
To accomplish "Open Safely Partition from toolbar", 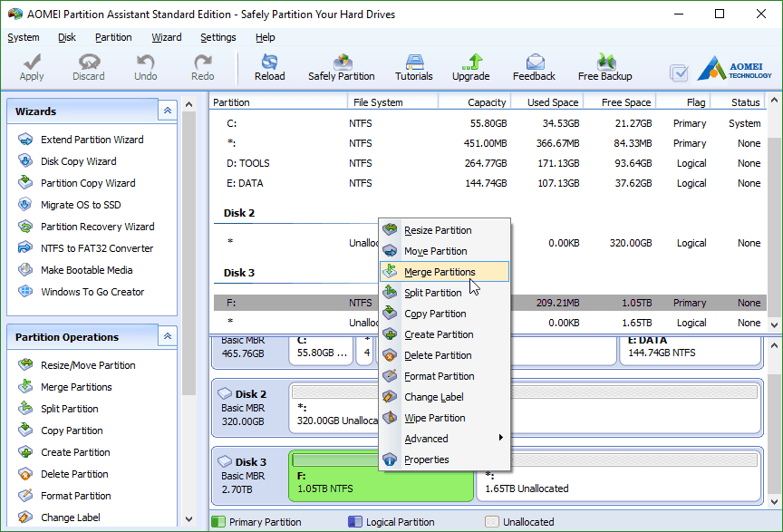I will tap(342, 67).
